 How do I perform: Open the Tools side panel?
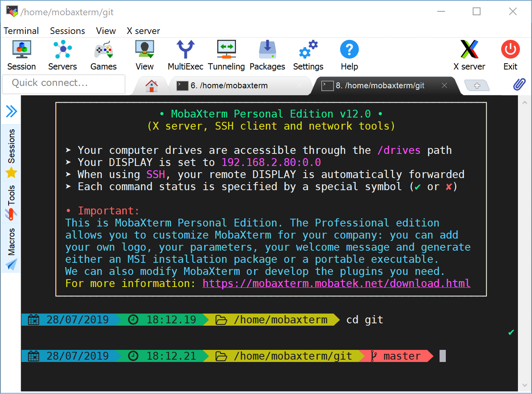pyautogui.click(x=11, y=202)
